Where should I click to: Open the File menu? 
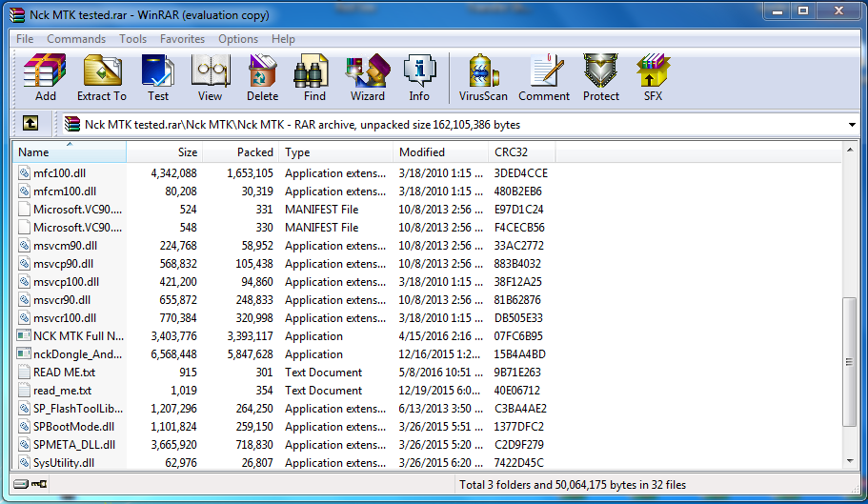(25, 39)
